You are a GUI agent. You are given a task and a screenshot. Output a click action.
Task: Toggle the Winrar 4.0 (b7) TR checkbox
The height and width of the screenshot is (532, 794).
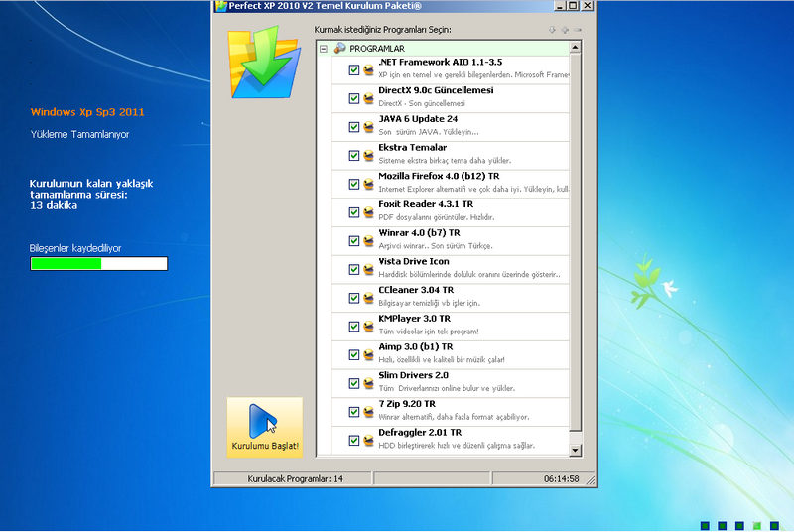[x=354, y=241]
